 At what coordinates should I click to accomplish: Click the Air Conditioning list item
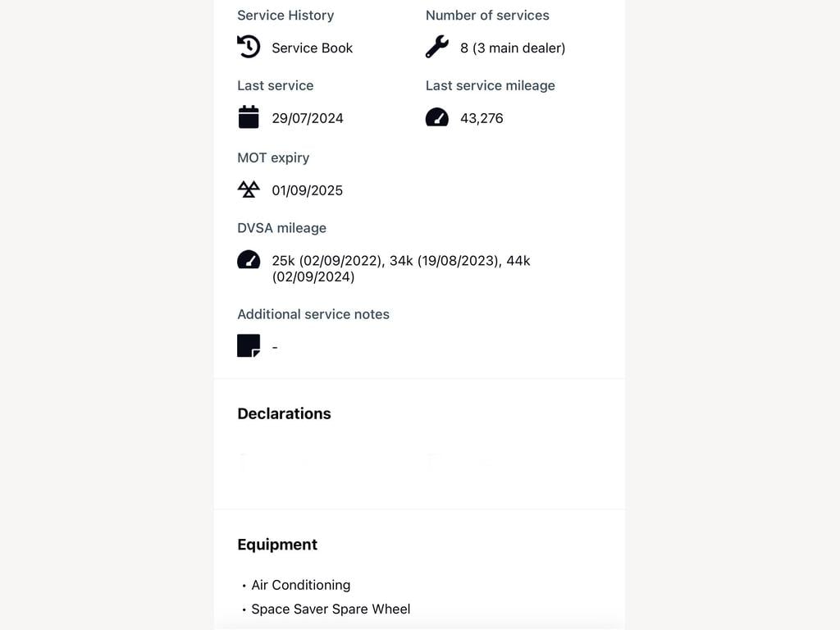pos(301,585)
